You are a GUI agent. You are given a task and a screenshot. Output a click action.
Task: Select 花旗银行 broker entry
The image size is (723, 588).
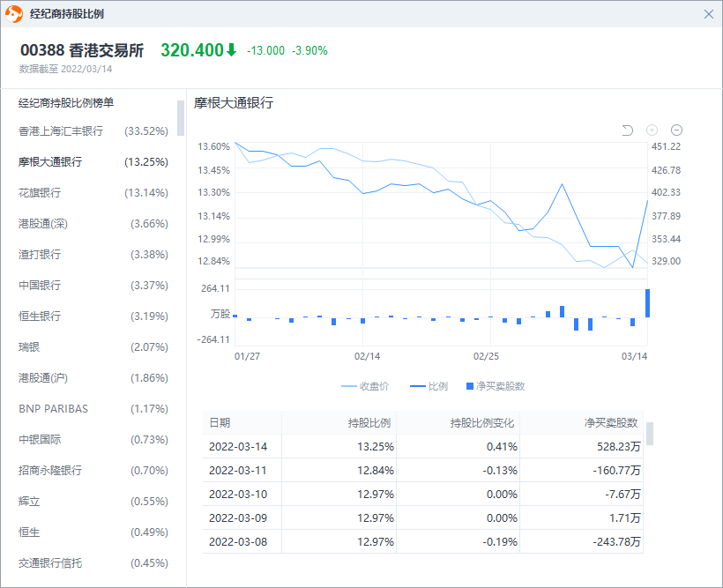[x=93, y=193]
